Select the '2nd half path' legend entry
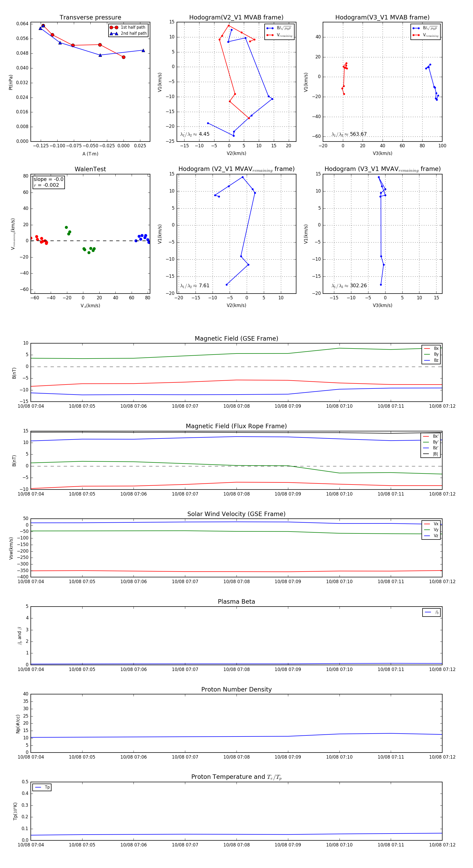The height and width of the screenshot is (868, 473). 128,33
